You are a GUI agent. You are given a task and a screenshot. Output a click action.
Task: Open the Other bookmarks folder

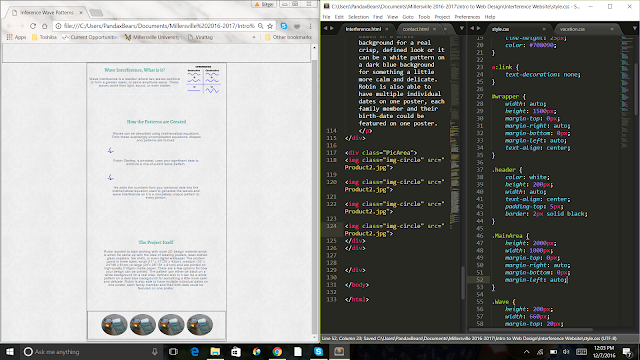pyautogui.click(x=288, y=37)
